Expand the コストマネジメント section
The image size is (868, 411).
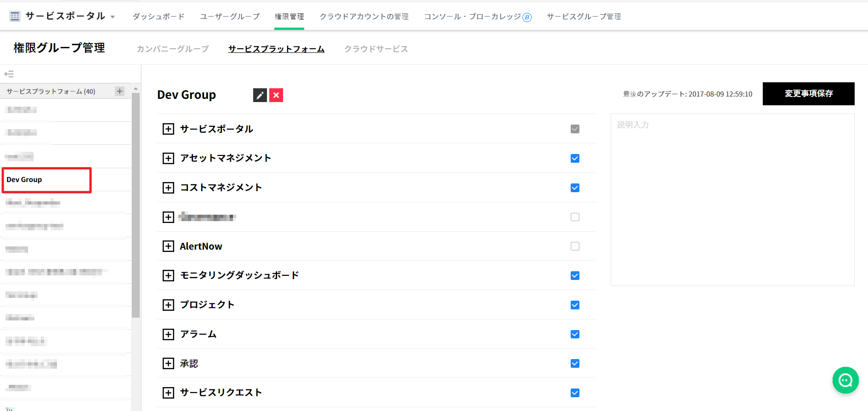pos(168,188)
